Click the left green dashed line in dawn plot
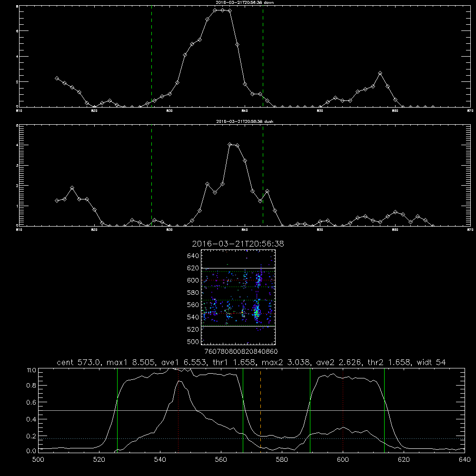This screenshot has height=476, width=476. tap(151, 57)
